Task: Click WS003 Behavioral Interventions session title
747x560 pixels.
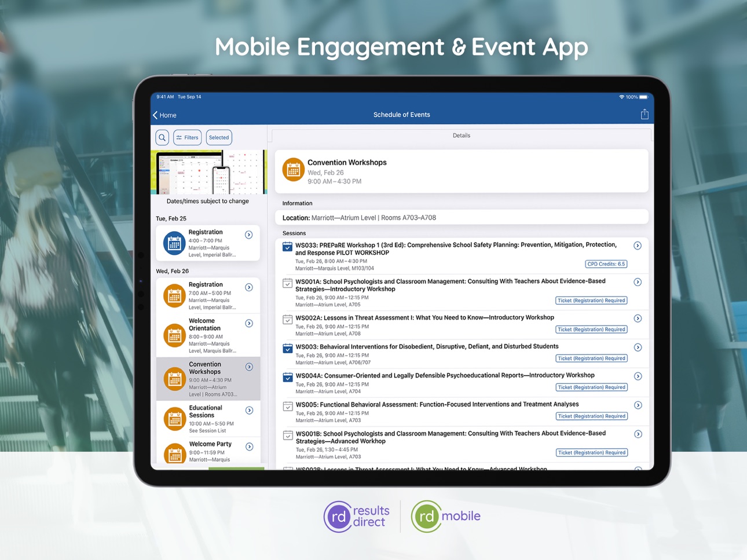Action: click(x=427, y=347)
